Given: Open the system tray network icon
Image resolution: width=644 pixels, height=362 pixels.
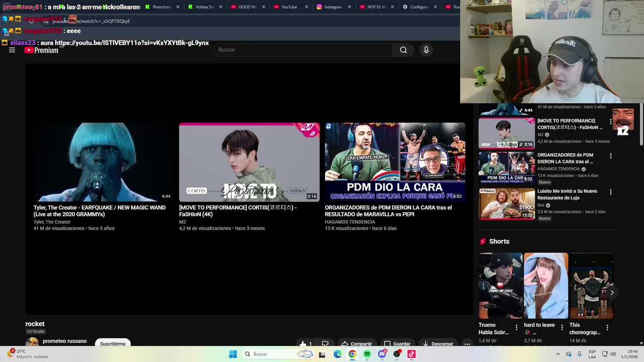Looking at the screenshot, I should (x=605, y=354).
